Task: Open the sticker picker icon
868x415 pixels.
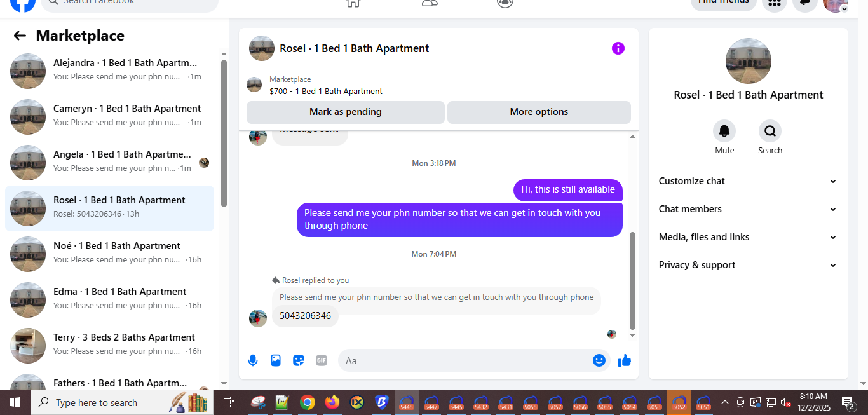Action: pyautogui.click(x=299, y=360)
